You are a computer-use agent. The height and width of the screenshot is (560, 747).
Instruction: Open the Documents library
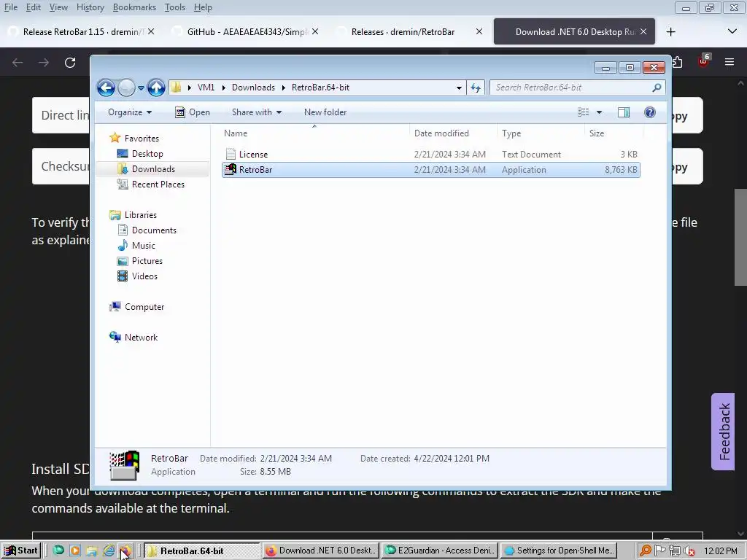coord(154,230)
